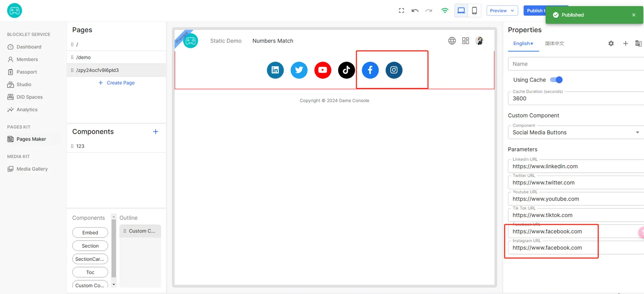
Task: Switch to the 简体中文 properties tab
Action: click(555, 43)
